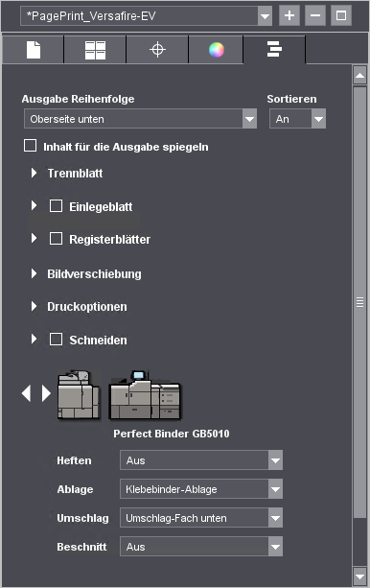The width and height of the screenshot is (370, 588).
Task: Toggle the Schneiden checkbox
Action: coord(57,339)
